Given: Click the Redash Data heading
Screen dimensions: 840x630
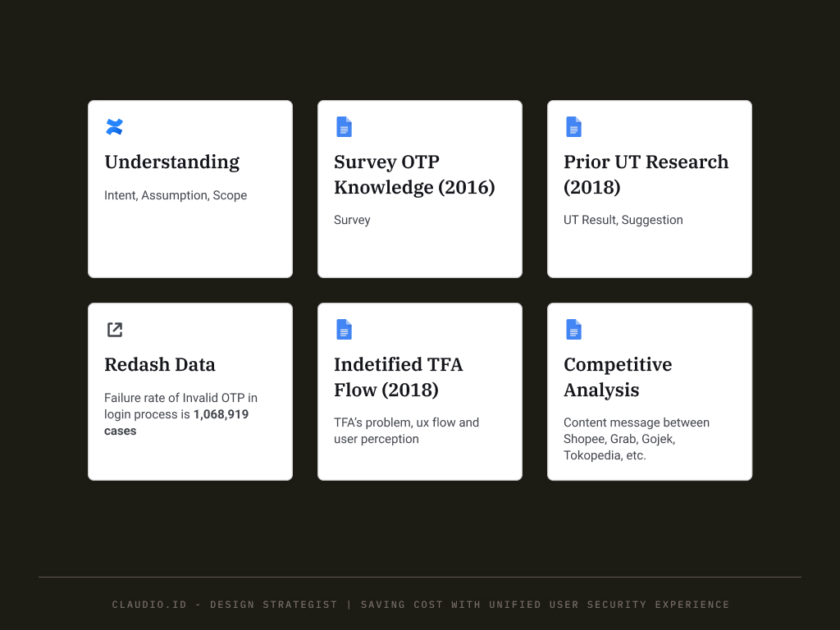Looking at the screenshot, I should (160, 364).
